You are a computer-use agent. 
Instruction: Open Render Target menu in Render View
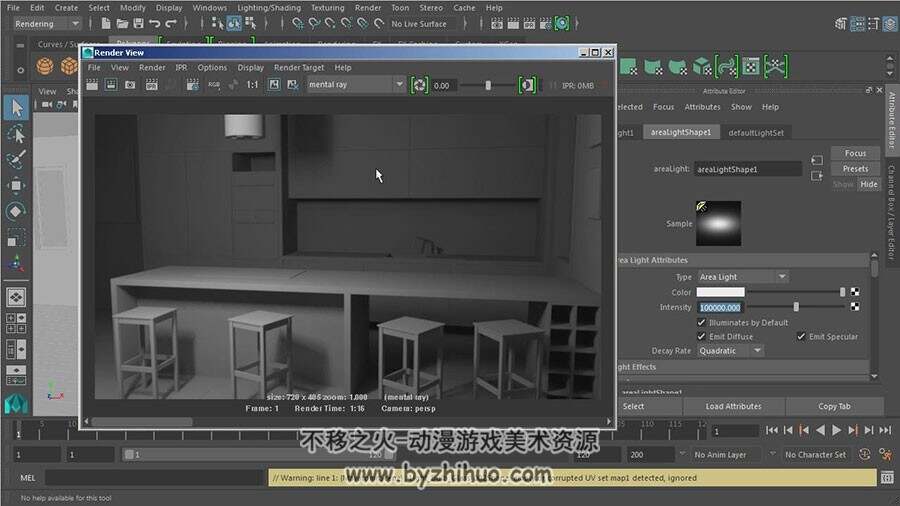point(299,67)
